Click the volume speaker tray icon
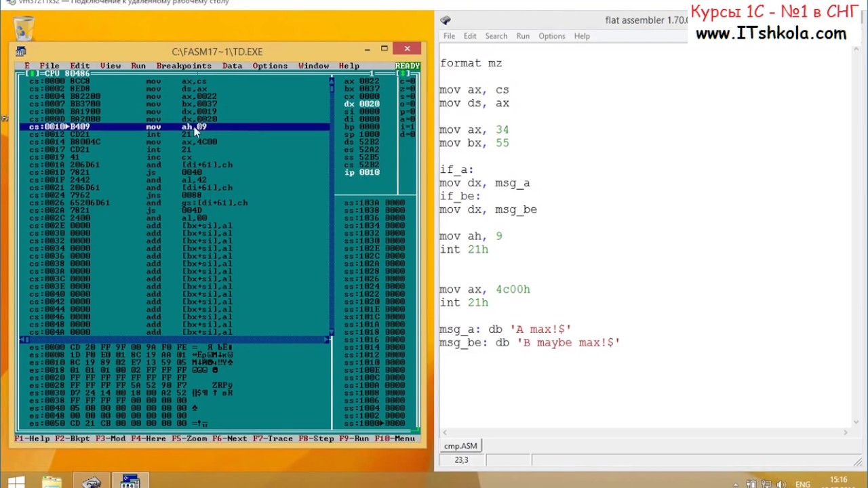Image resolution: width=868 pixels, height=488 pixels. (781, 485)
